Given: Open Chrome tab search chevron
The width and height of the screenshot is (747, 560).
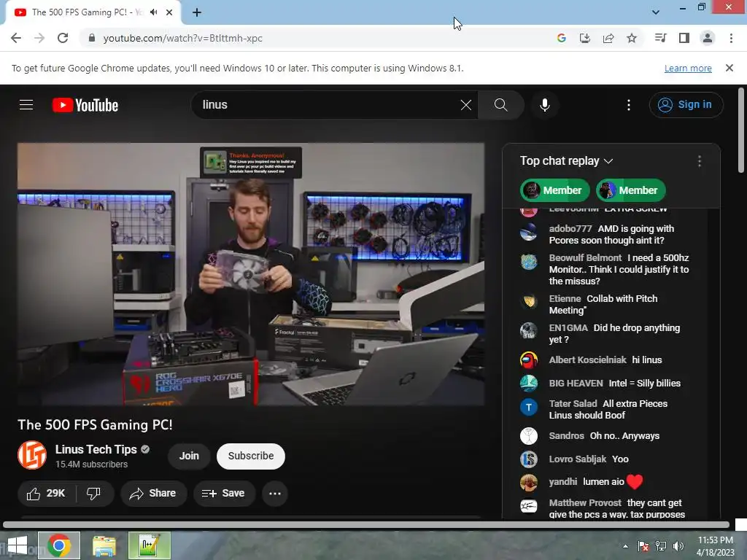Looking at the screenshot, I should 656,12.
